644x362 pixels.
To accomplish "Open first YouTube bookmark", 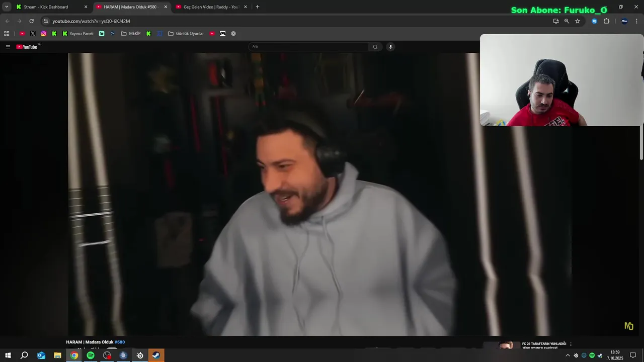I will (x=22, y=34).
